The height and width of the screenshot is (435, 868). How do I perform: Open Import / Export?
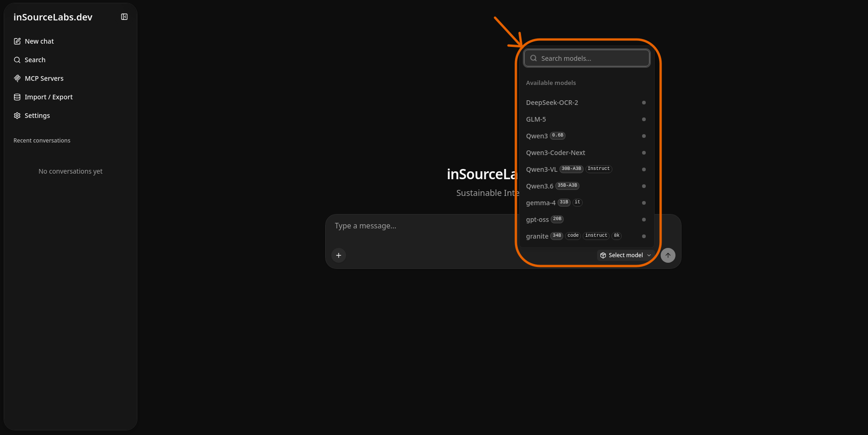(71, 97)
